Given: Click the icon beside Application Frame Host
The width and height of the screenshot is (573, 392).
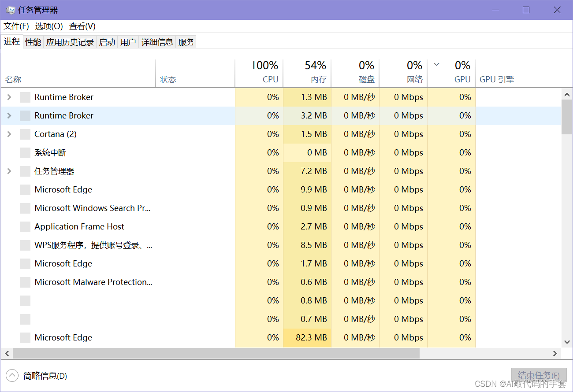Looking at the screenshot, I should point(25,227).
